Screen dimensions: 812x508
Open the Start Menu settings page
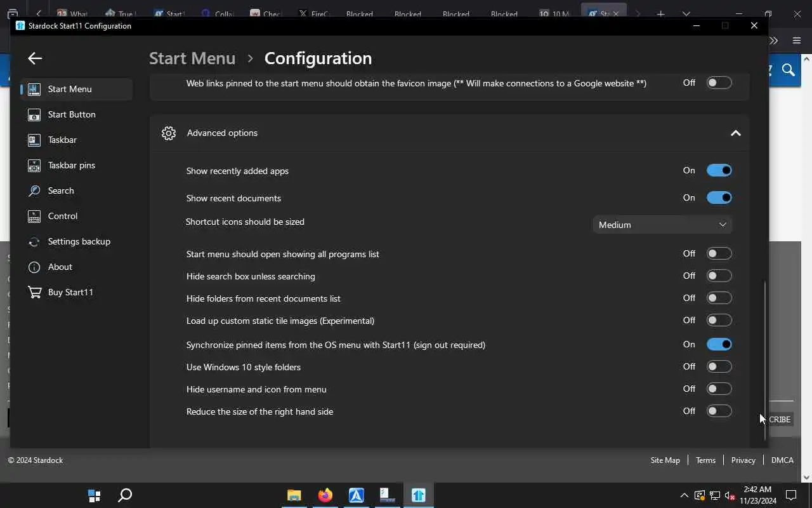[x=77, y=89]
